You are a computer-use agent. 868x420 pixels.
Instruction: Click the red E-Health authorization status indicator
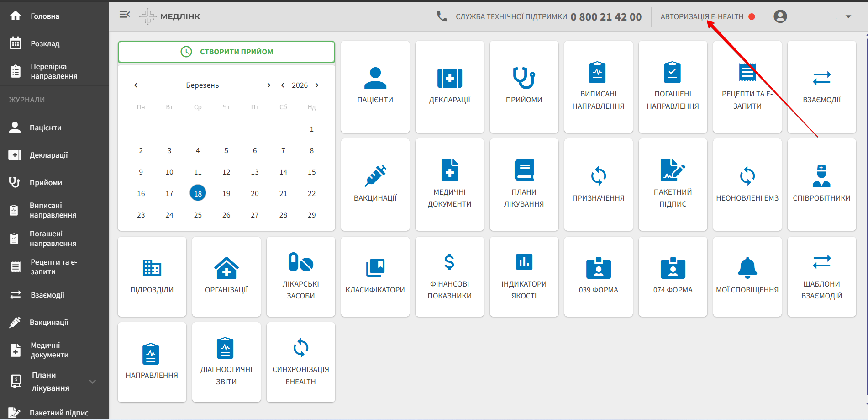[x=752, y=17]
